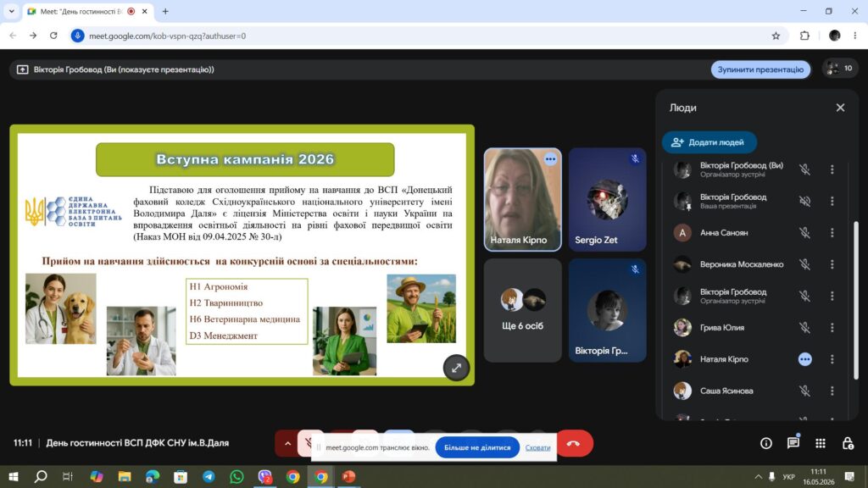Stop presenting with Зупинити презентацію
This screenshot has height=488, width=868.
pos(760,69)
